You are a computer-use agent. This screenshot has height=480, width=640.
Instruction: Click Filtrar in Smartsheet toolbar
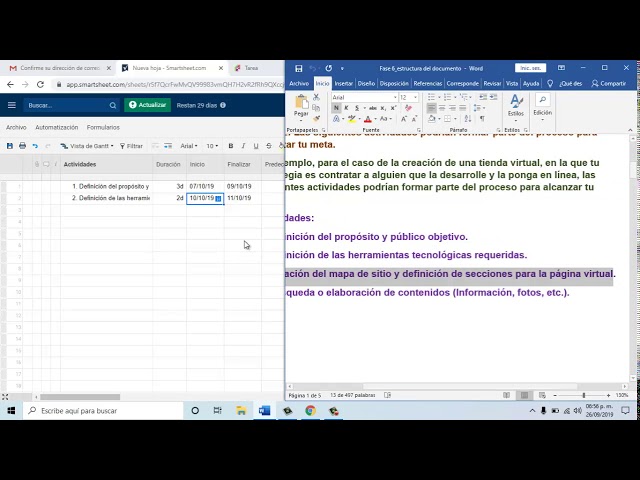[131, 146]
